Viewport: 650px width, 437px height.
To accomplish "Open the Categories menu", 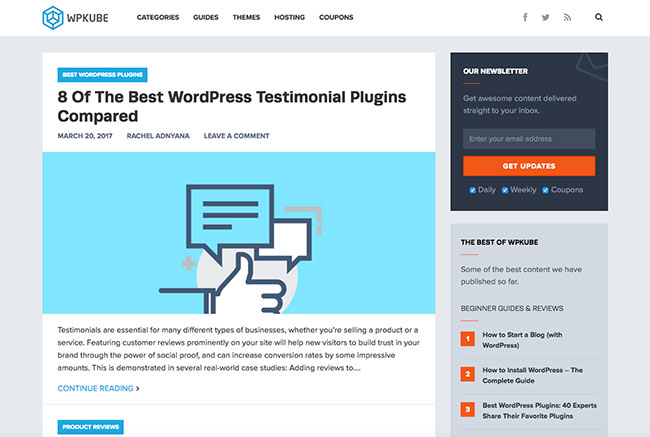I will 158,17.
